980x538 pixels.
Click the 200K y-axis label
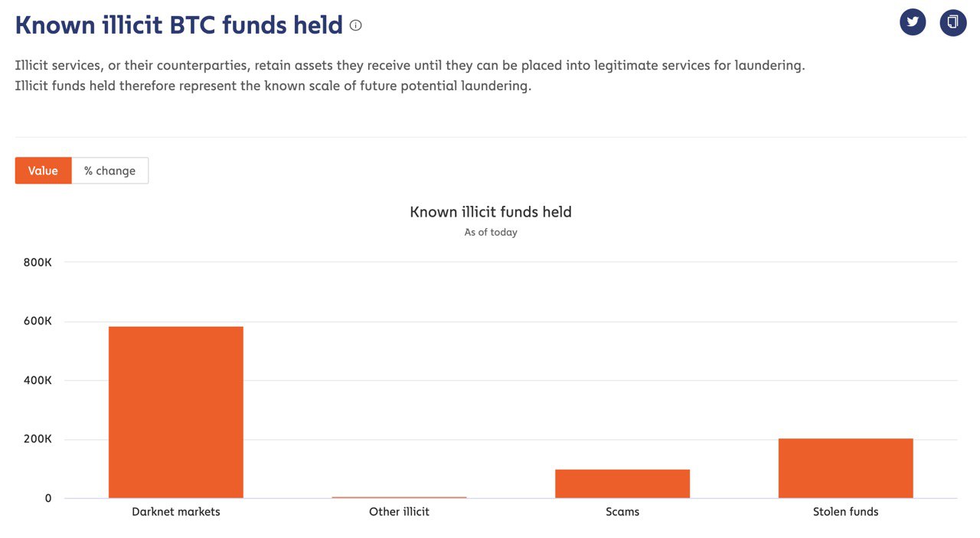pyautogui.click(x=38, y=439)
